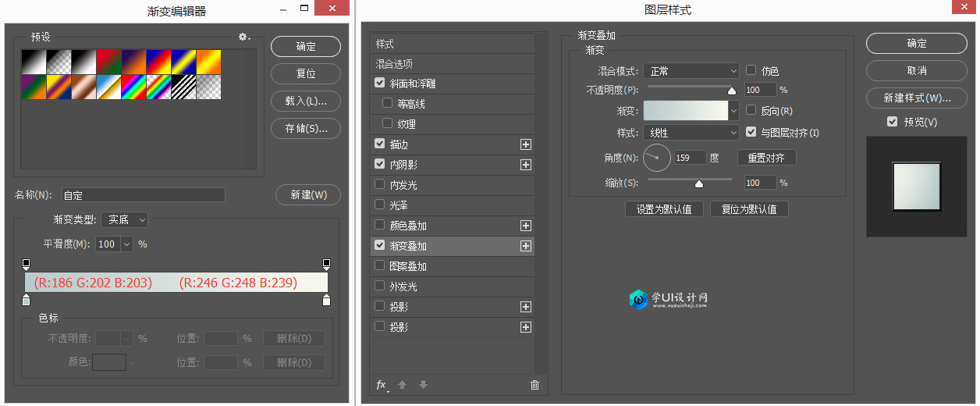The image size is (980, 406).
Task: Expand the 样式 线性 dropdown
Action: (x=691, y=133)
